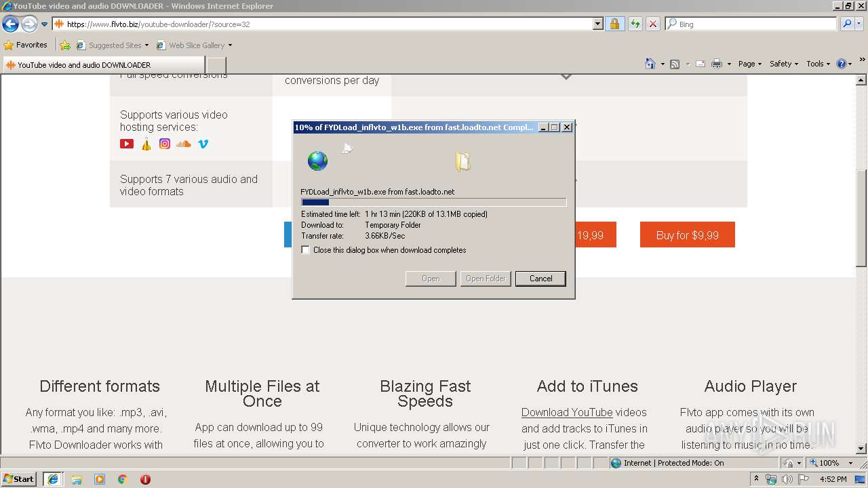The width and height of the screenshot is (868, 488).
Task: Expand the address bar autocomplete dropdown
Action: [x=597, y=24]
